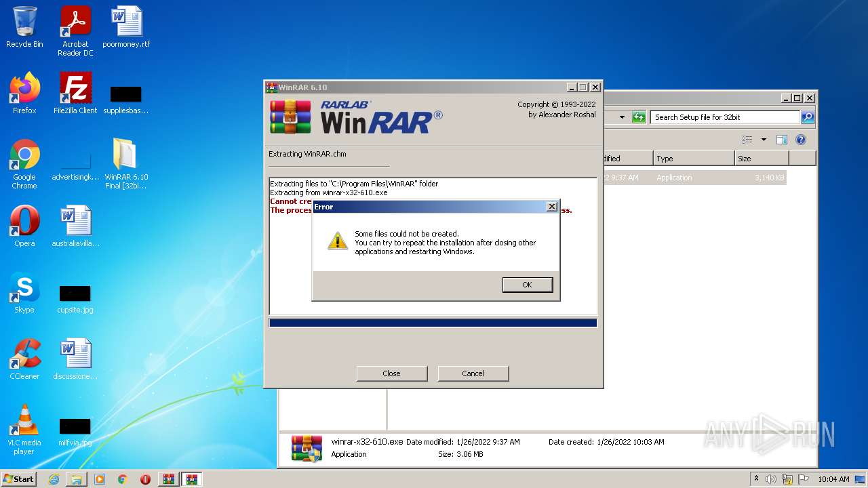Image resolution: width=868 pixels, height=488 pixels.
Task: Click the installer progress bar
Action: click(x=433, y=323)
